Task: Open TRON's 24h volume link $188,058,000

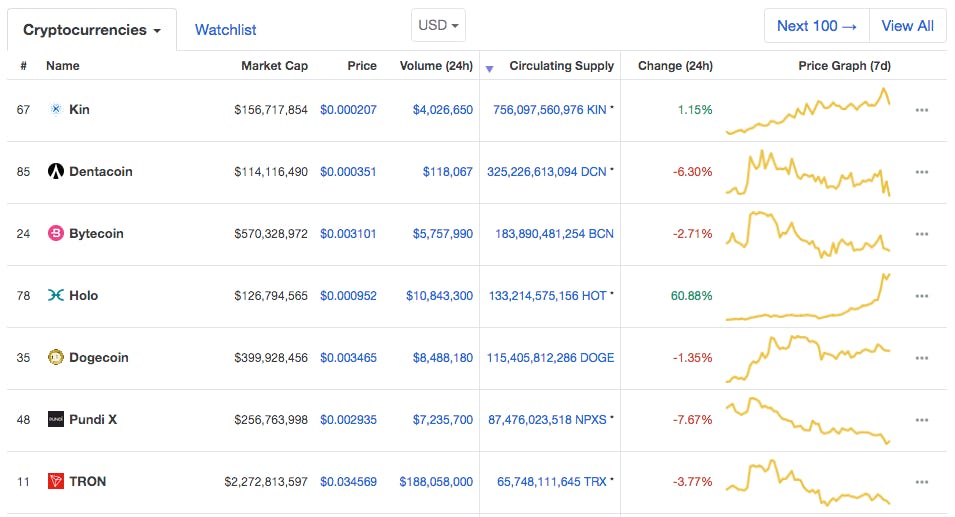Action: [436, 481]
